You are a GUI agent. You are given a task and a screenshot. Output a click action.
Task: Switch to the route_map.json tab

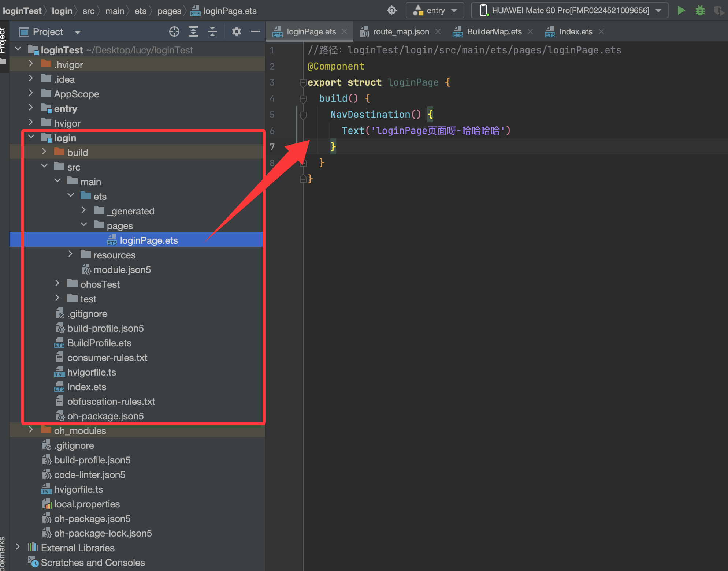(x=401, y=32)
